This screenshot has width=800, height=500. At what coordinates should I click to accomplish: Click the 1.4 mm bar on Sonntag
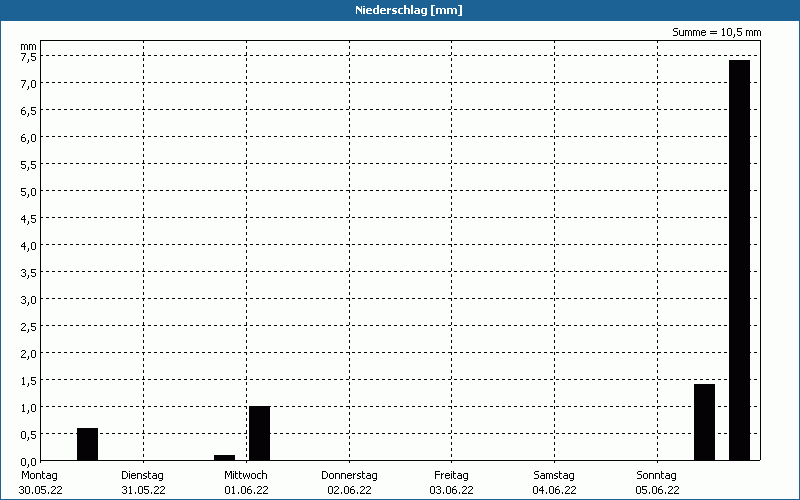pos(705,422)
